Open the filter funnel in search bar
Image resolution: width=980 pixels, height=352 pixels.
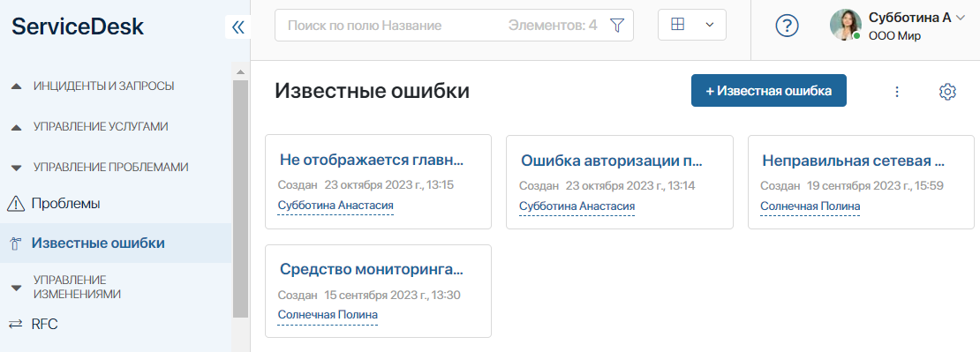point(617,26)
